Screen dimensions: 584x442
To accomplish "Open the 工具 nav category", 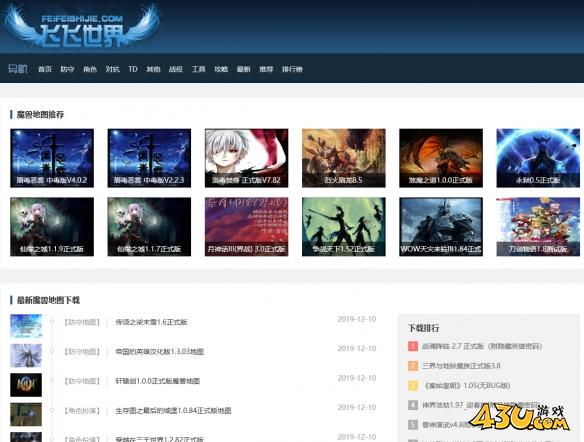I will pyautogui.click(x=199, y=69).
